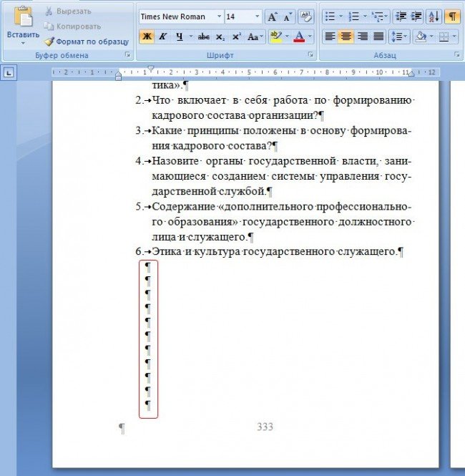The width and height of the screenshot is (465, 476).
Task: Apply superscript formatting
Action: pyautogui.click(x=236, y=37)
